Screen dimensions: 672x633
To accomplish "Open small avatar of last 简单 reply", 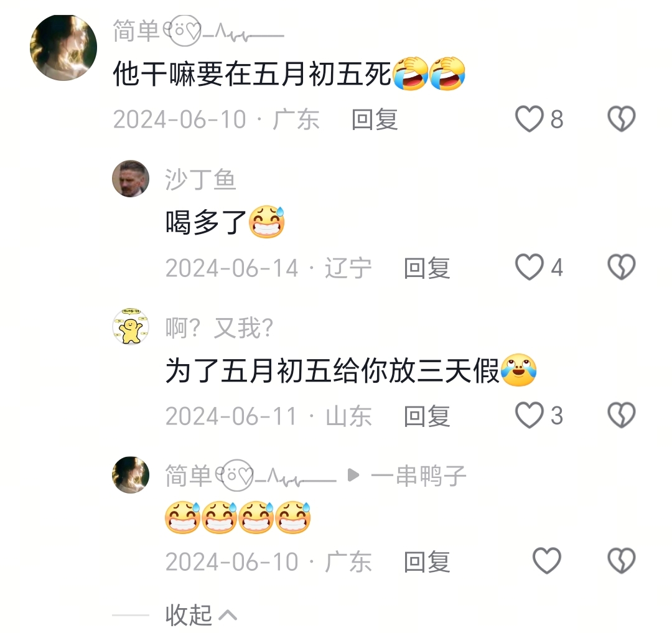I will point(131,475).
